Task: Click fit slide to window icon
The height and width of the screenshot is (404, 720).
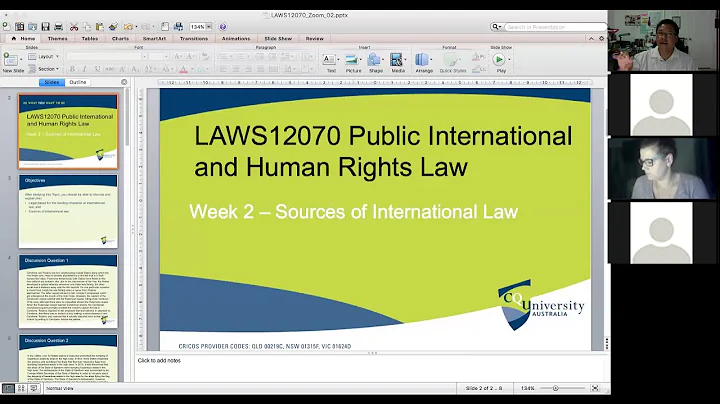Action: (x=595, y=388)
